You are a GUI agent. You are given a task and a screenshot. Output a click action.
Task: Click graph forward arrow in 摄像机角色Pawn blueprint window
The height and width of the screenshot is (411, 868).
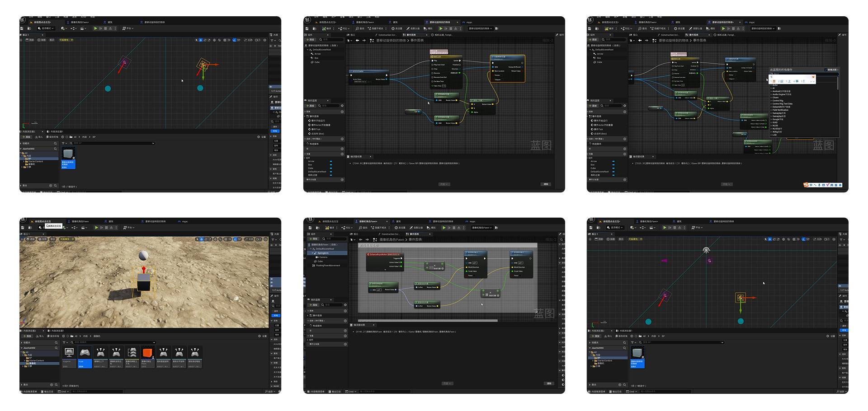point(367,239)
